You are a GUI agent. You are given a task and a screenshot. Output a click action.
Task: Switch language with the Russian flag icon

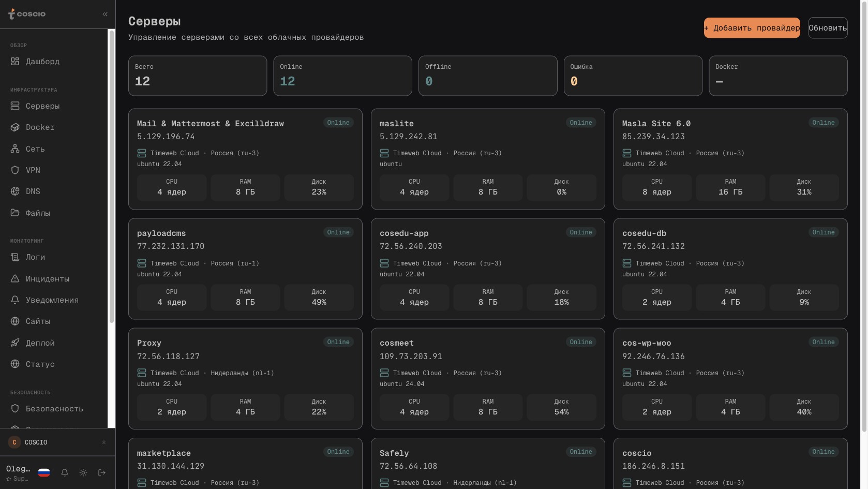pos(44,472)
